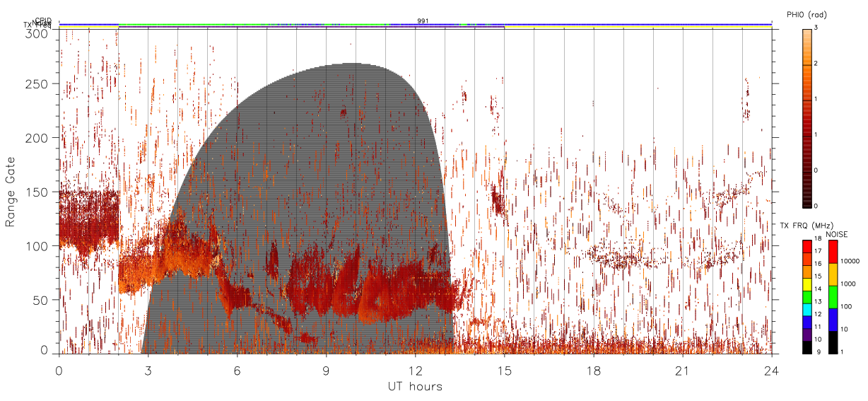Click TX FRQ legend label "14"
The height and width of the screenshot is (401, 868).
tap(818, 289)
